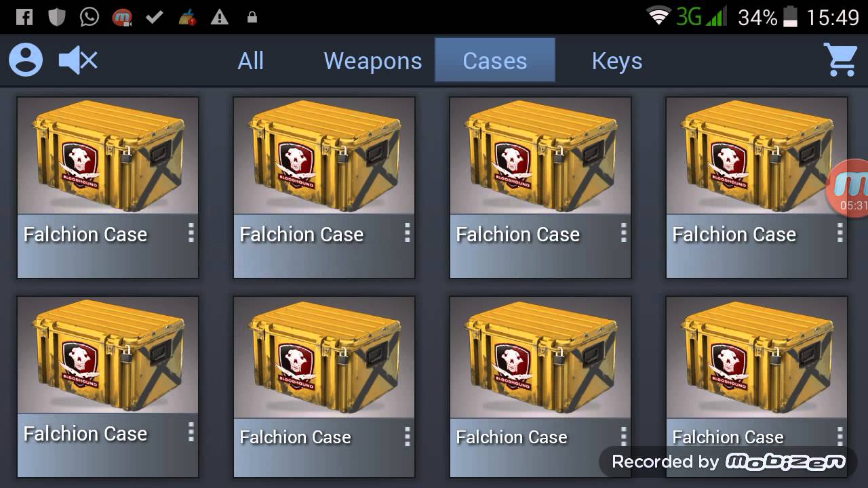Switch to the All tab
The width and height of the screenshot is (868, 488).
(x=250, y=61)
